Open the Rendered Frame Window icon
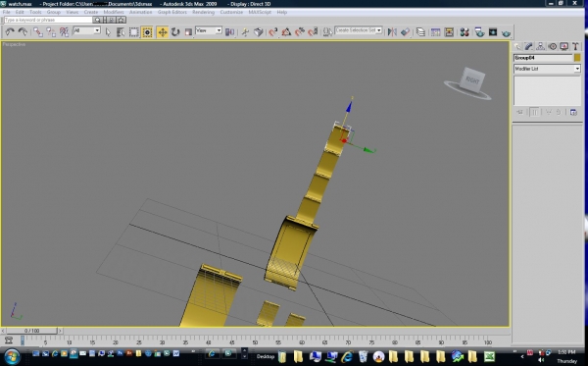The height and width of the screenshot is (366, 588). pyautogui.click(x=493, y=32)
